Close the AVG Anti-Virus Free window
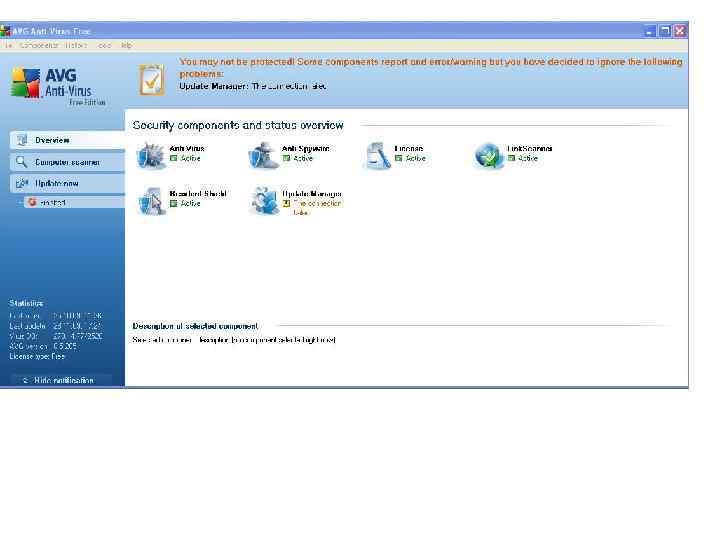Screen dimensions: 720x540 (x=680, y=31)
